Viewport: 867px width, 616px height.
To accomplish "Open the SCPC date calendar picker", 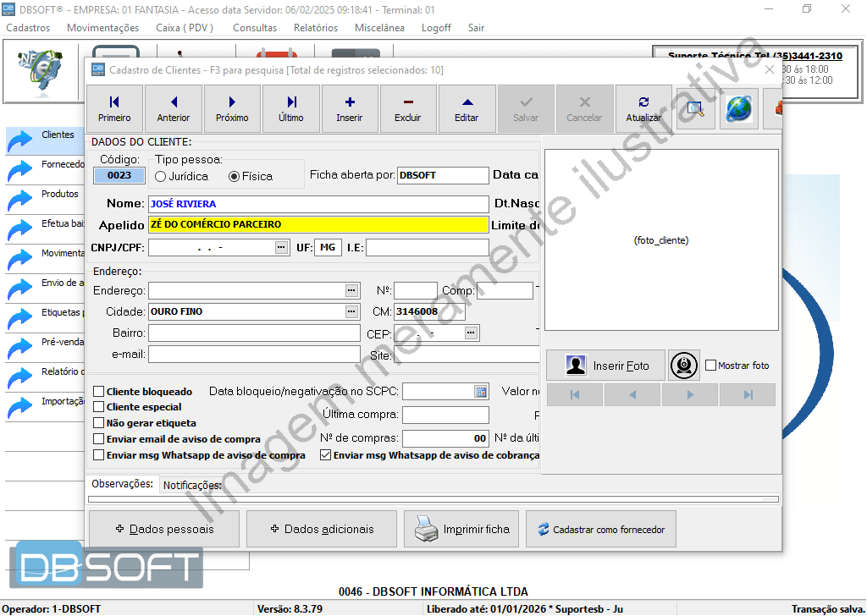I will tap(481, 392).
